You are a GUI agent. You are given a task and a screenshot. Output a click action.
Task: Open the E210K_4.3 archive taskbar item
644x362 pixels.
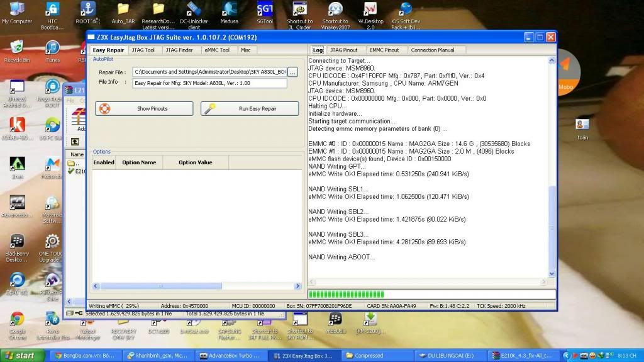[x=523, y=356]
